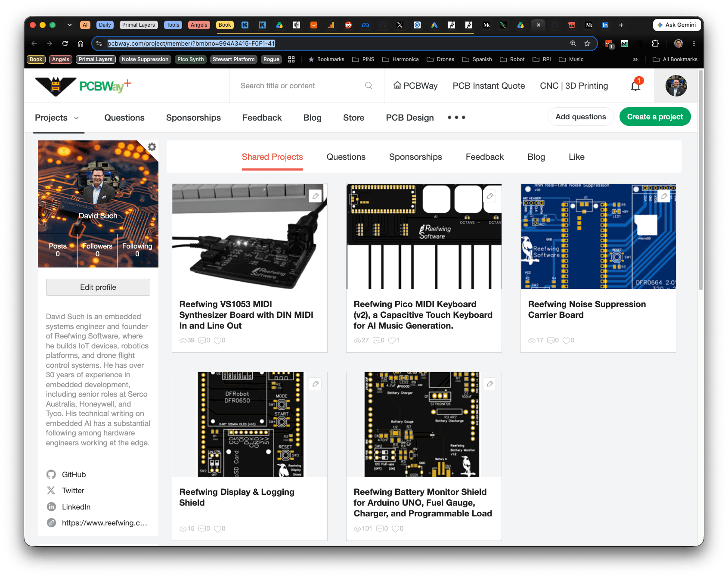Open the Chrome three-dot menu
This screenshot has height=578, width=728.
[x=694, y=44]
